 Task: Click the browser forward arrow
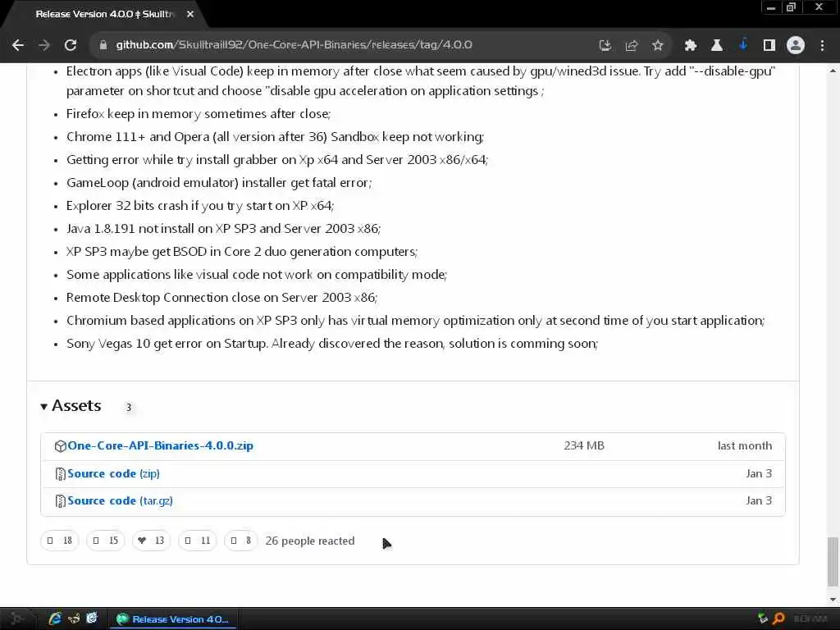coord(44,46)
